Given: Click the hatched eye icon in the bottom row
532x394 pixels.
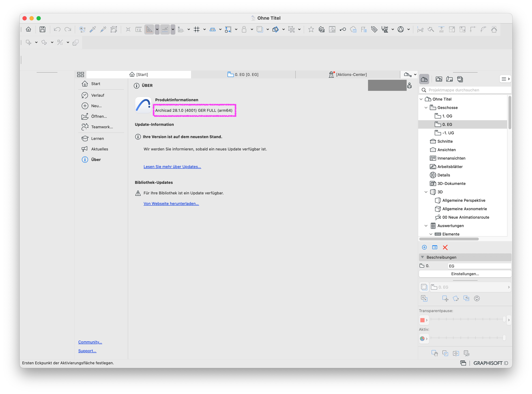Looking at the screenshot, I should pos(467,353).
